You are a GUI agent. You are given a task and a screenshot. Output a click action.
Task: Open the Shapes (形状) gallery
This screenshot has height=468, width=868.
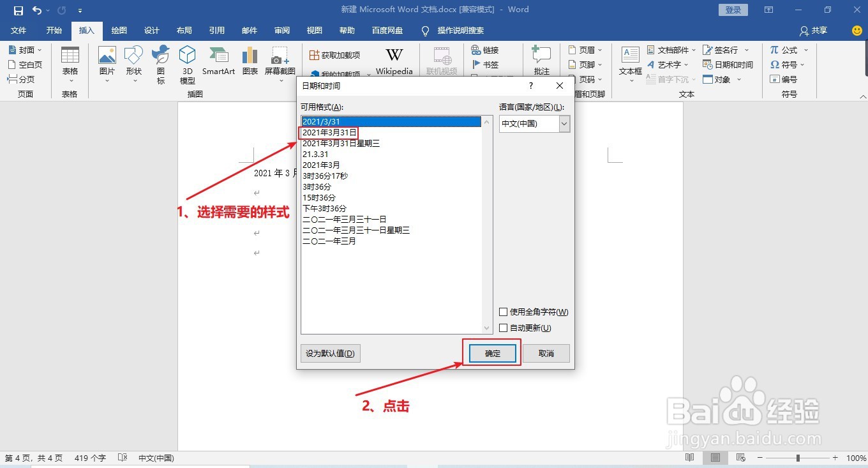pos(133,61)
